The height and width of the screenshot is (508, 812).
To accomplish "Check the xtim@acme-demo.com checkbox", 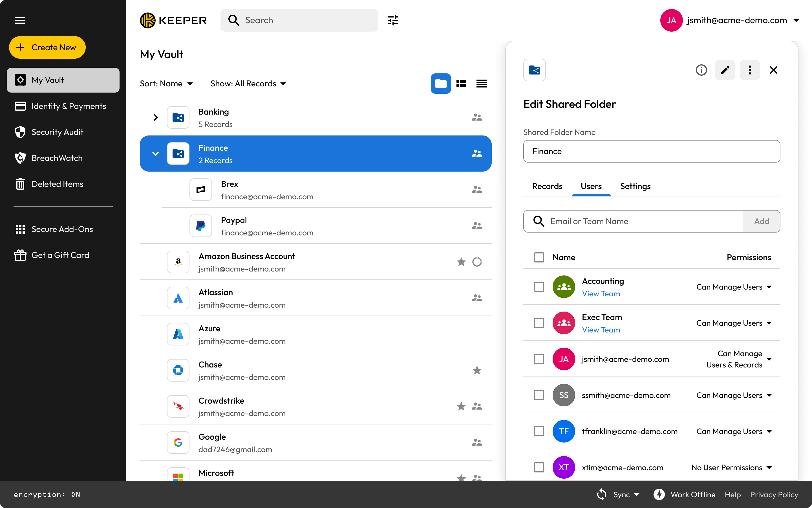I will [x=539, y=467].
